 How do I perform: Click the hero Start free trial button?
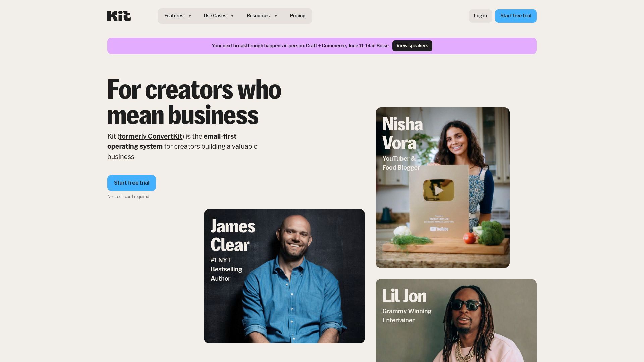tap(131, 183)
